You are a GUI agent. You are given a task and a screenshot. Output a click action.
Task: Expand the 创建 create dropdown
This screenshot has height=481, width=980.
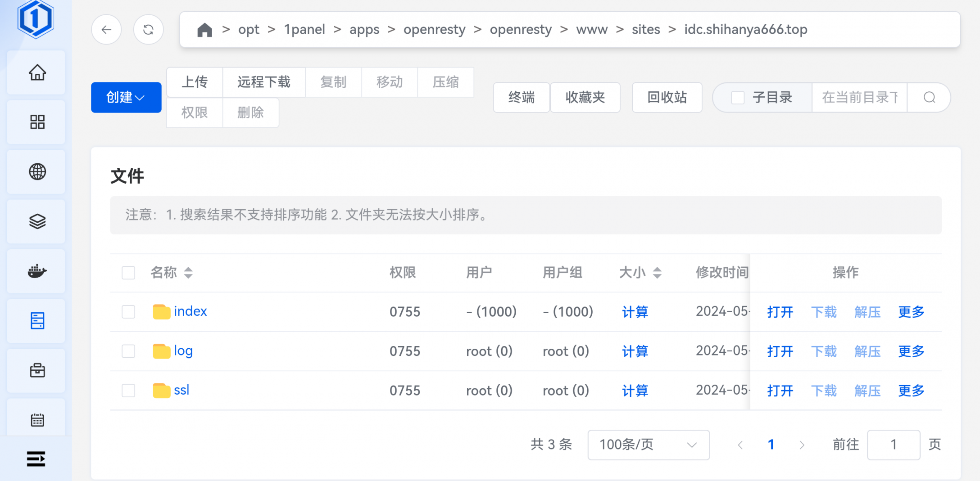coord(126,97)
